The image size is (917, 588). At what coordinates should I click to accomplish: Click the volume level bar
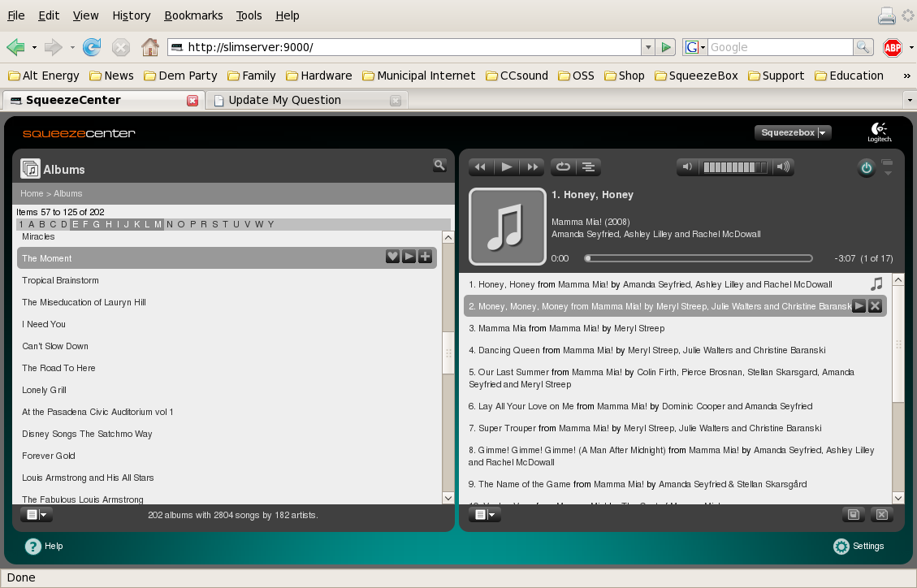(734, 167)
